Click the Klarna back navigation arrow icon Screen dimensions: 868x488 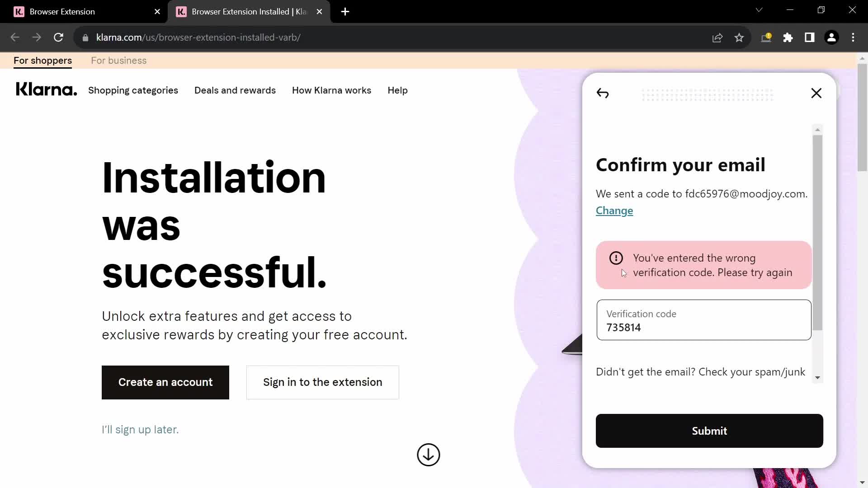pyautogui.click(x=602, y=93)
